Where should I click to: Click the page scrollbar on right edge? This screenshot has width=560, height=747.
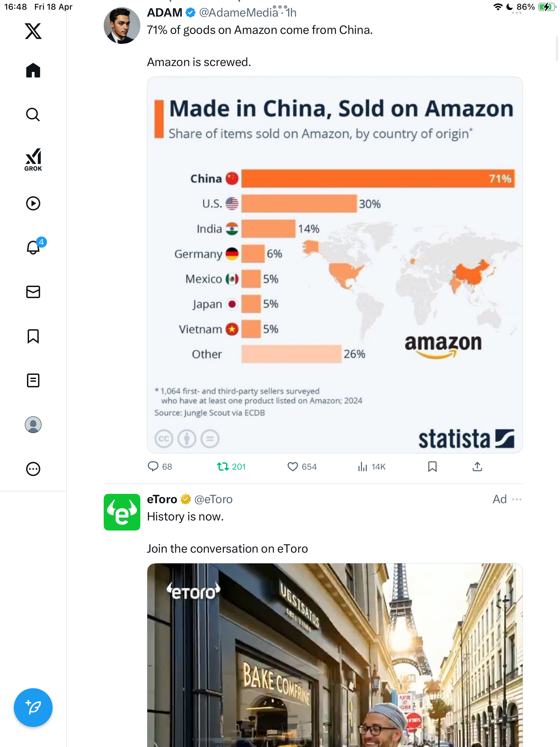click(557, 48)
